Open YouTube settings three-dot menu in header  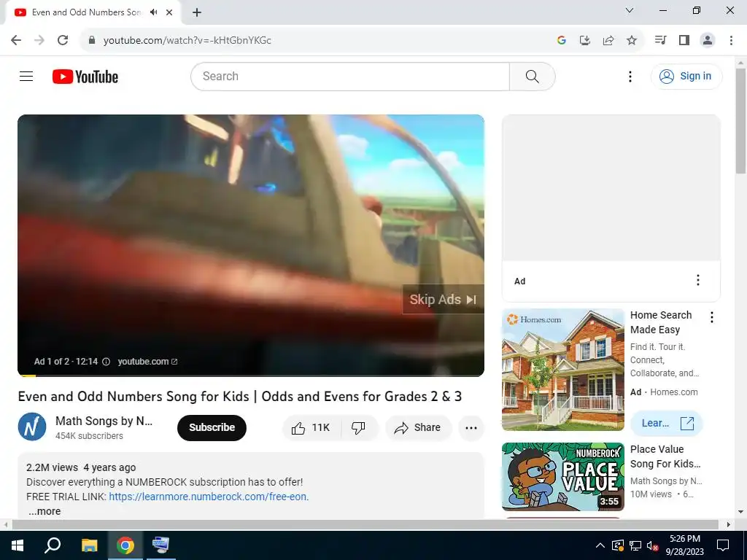(630, 76)
